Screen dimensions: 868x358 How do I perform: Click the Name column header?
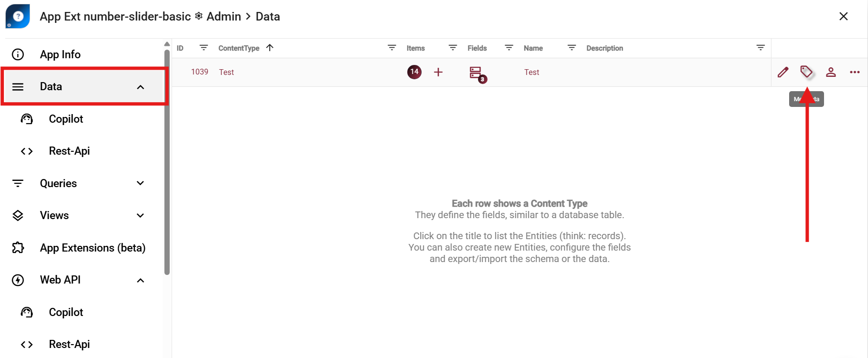coord(533,48)
